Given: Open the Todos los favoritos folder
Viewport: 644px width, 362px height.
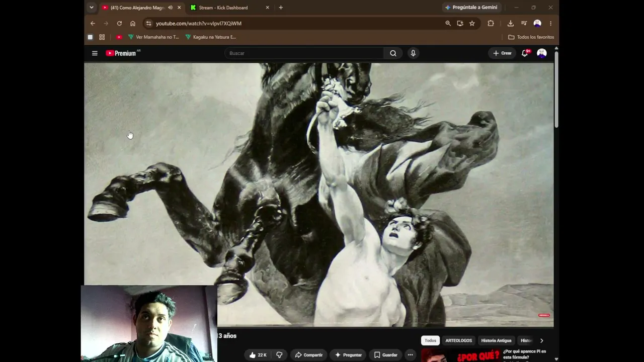Looking at the screenshot, I should (531, 37).
